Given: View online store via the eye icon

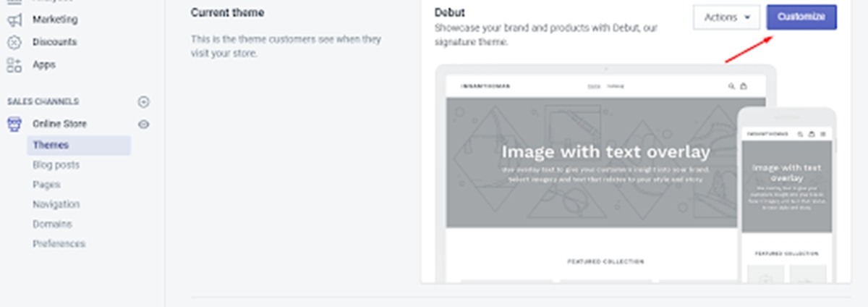Looking at the screenshot, I should (x=143, y=125).
